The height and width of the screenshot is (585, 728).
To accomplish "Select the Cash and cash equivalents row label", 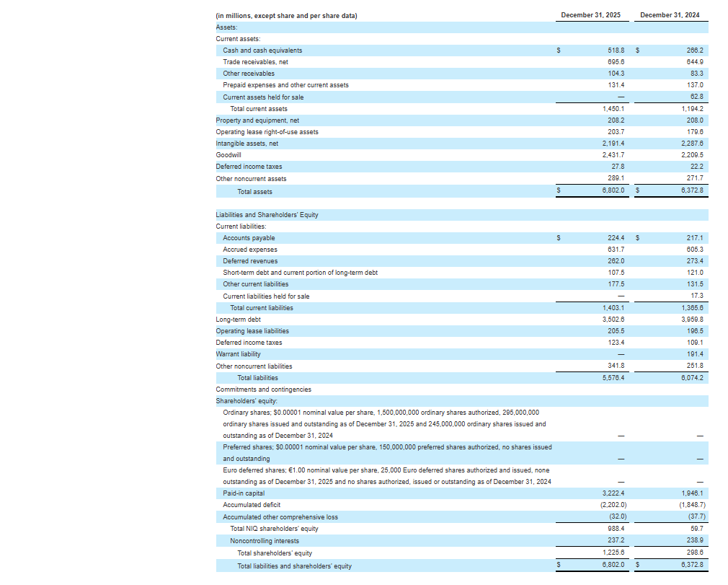I will pyautogui.click(x=262, y=50).
